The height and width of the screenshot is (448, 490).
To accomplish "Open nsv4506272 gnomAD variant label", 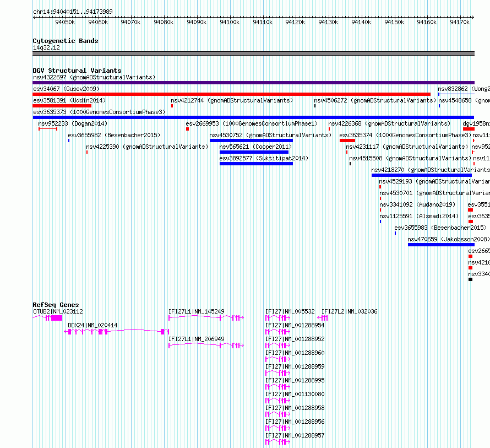I will (x=375, y=100).
